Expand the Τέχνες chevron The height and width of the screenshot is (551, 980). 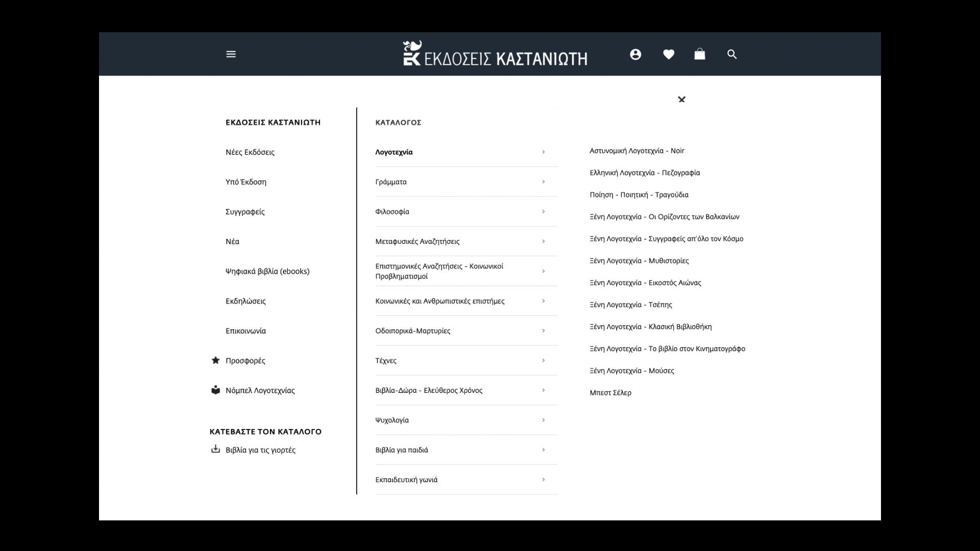pyautogui.click(x=543, y=360)
